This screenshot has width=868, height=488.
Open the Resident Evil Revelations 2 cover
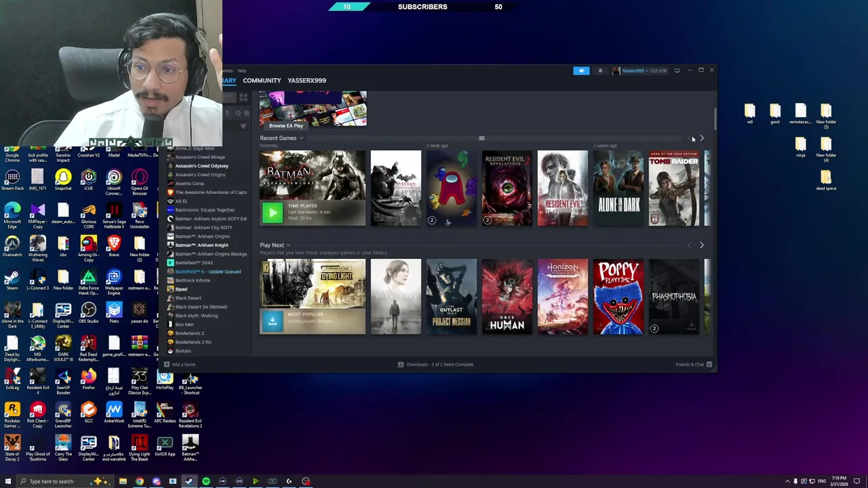(507, 188)
